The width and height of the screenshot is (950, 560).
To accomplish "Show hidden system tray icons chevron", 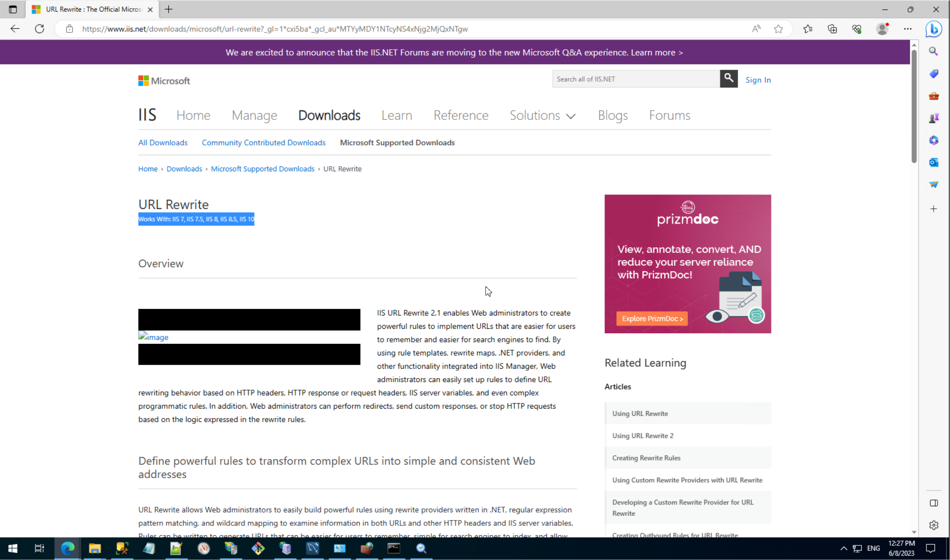I will click(x=843, y=548).
